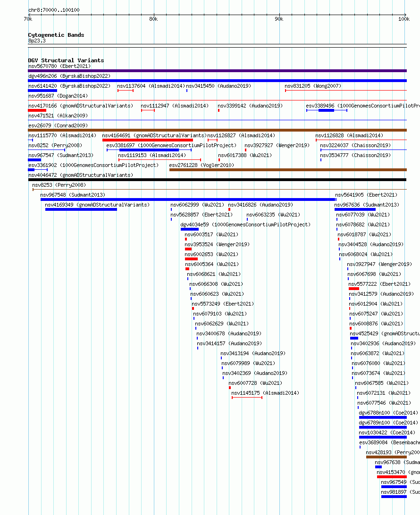The height and width of the screenshot is (515, 420).
Task: Click nsv967548 (Sudmant2013) label
Action: click(73, 195)
